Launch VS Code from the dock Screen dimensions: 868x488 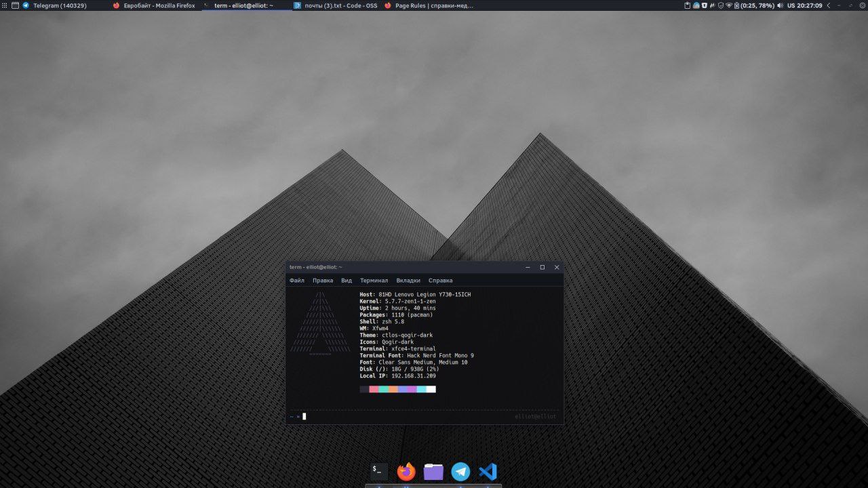coord(488,471)
